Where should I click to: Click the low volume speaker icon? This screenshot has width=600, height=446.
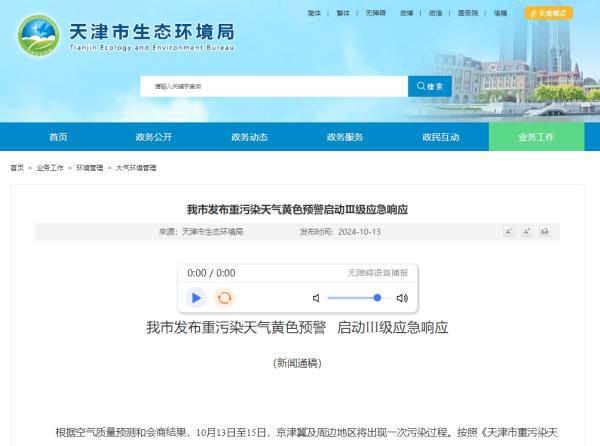(316, 298)
